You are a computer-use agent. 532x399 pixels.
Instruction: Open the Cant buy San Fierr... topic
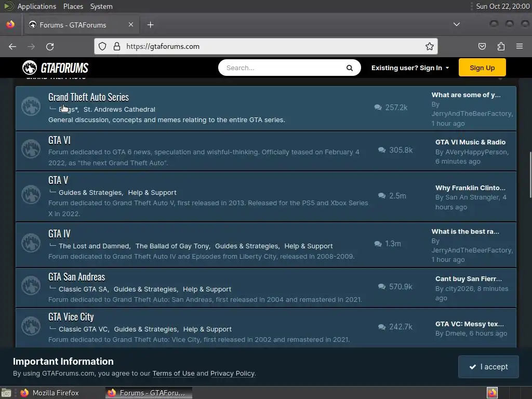[x=469, y=279]
